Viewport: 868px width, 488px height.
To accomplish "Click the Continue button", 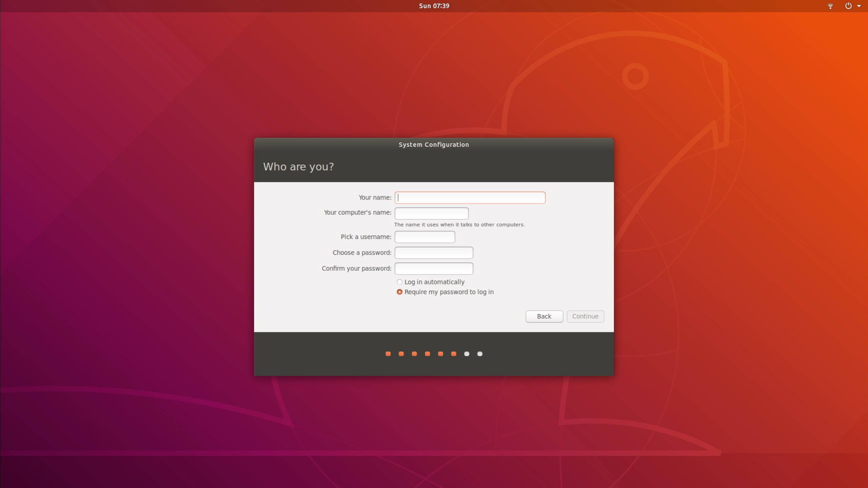I will [x=585, y=316].
